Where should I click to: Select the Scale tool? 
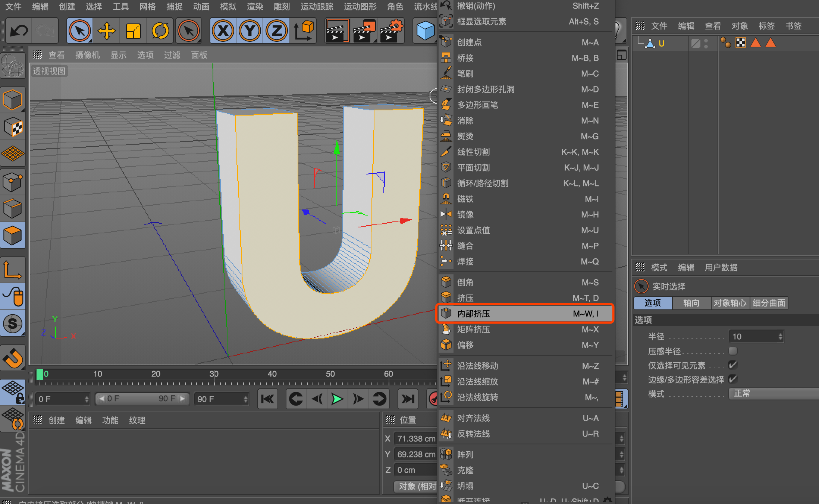(133, 31)
